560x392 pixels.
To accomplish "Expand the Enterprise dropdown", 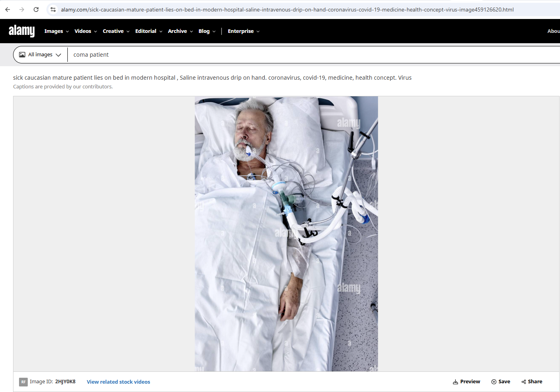I will (x=243, y=31).
